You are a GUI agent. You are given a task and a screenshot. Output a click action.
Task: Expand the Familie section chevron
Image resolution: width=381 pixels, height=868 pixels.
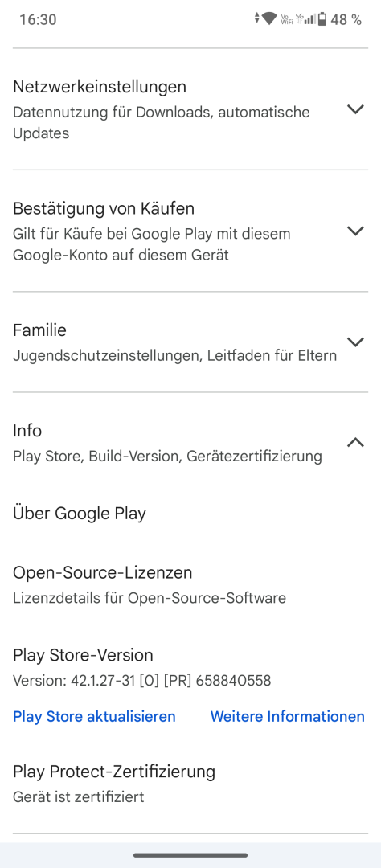pos(355,342)
